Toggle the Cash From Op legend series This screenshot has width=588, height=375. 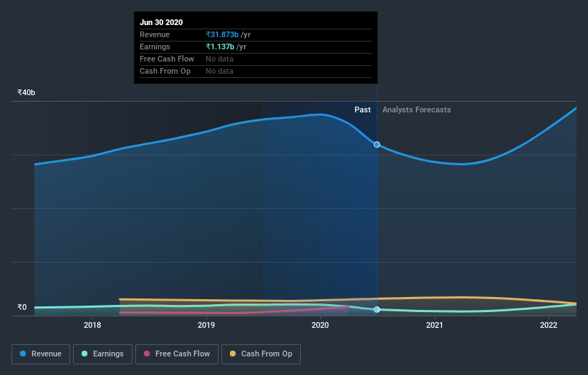click(x=261, y=354)
